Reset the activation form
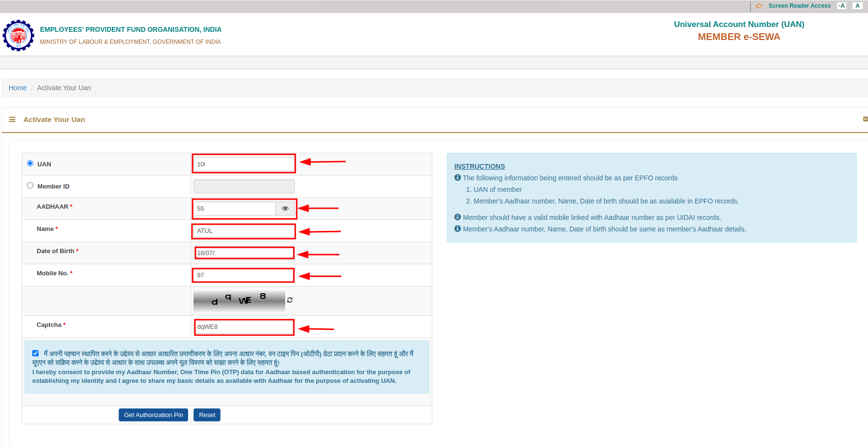This screenshot has width=868, height=446. 207,415
